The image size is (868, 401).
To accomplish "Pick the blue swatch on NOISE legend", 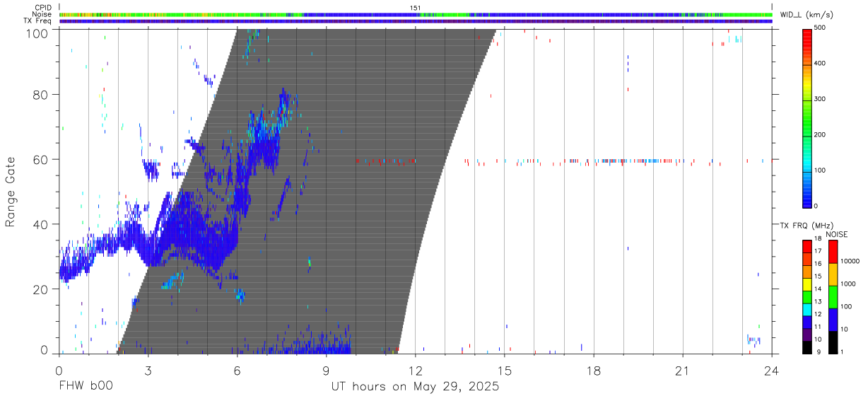I will click(x=833, y=320).
